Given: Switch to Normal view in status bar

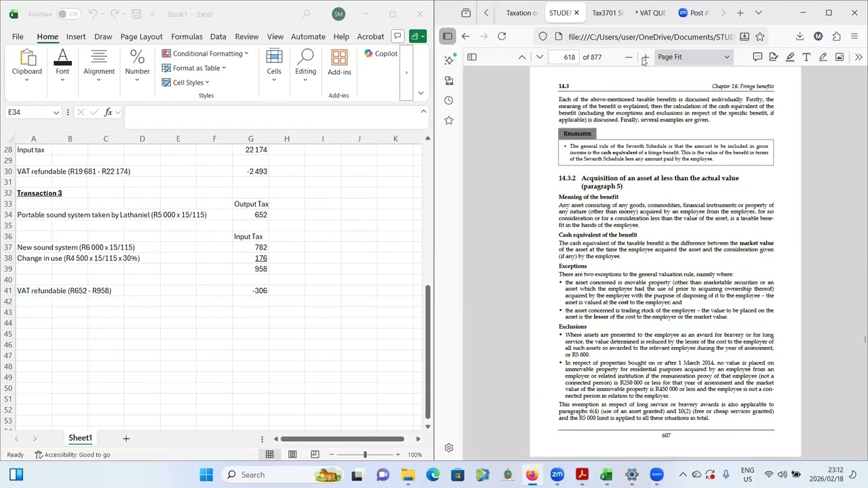Looking at the screenshot, I should [270, 455].
